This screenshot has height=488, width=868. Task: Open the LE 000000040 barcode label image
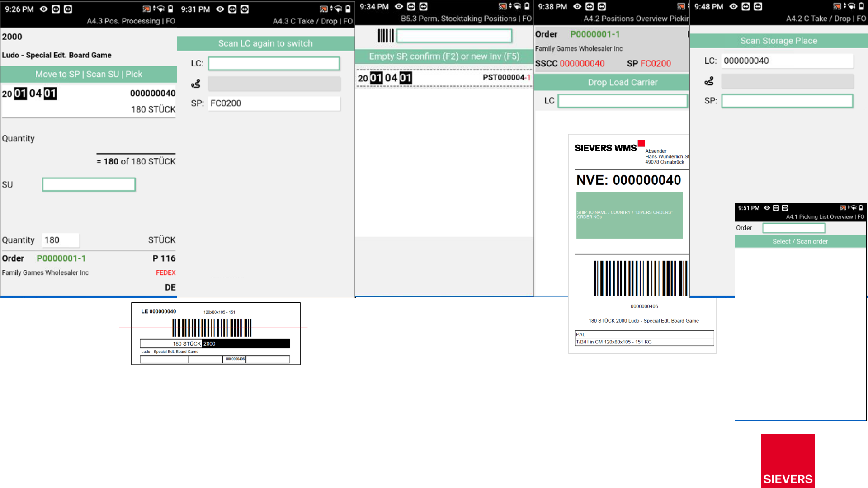click(216, 333)
